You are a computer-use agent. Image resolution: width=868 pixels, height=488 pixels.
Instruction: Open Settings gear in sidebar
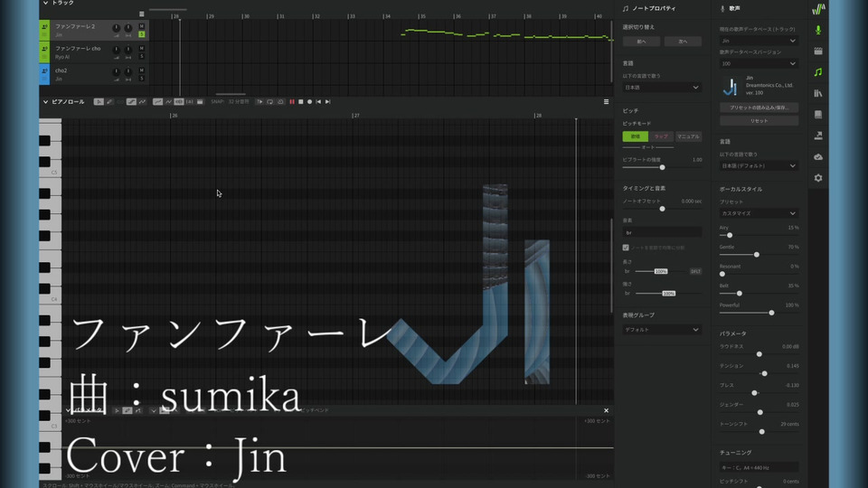(818, 178)
